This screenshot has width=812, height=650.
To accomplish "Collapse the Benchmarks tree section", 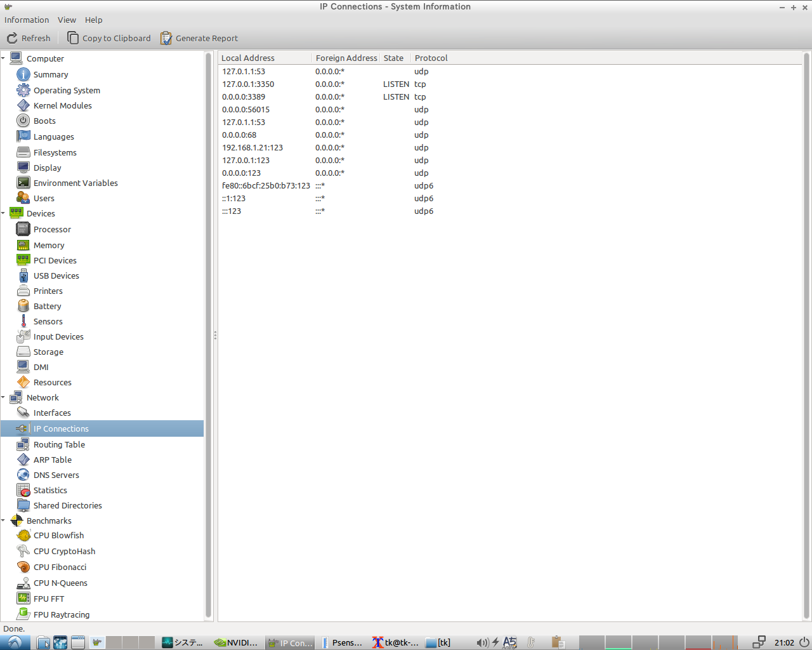I will pyautogui.click(x=3, y=521).
